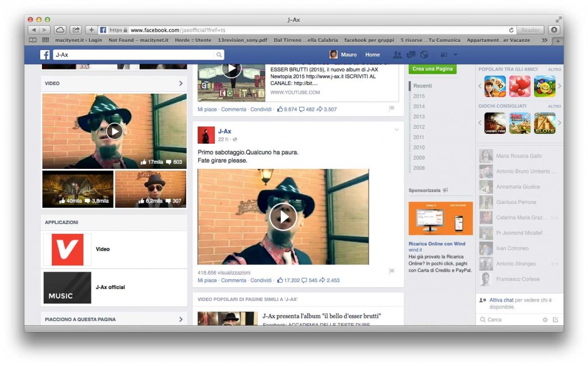Click the search magnifier in Facebook search
The height and width of the screenshot is (366, 588).
[219, 55]
